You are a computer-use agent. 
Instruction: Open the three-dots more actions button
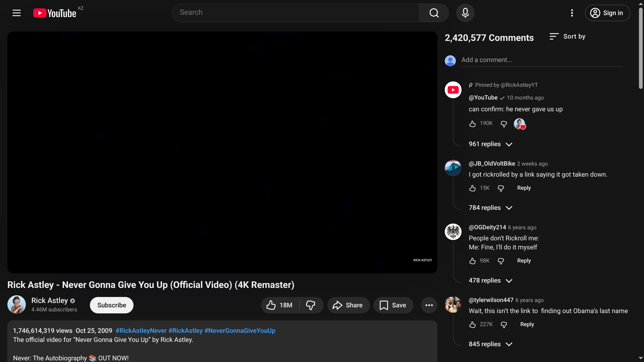(x=429, y=305)
